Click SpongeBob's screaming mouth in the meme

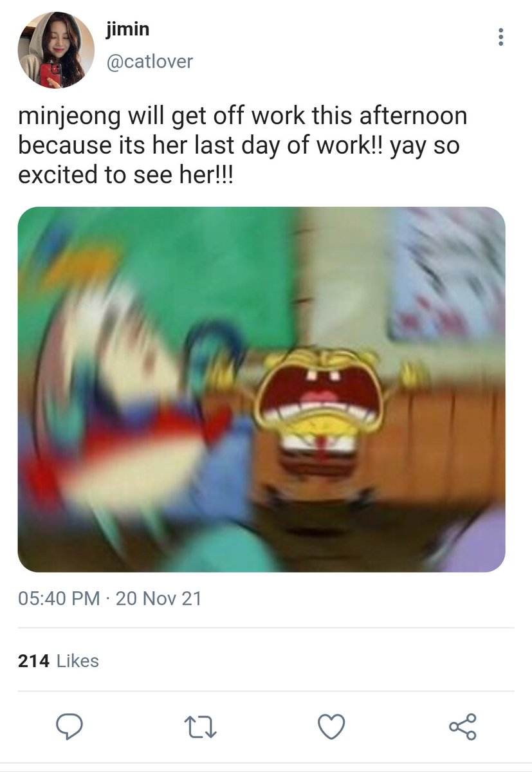tap(319, 392)
